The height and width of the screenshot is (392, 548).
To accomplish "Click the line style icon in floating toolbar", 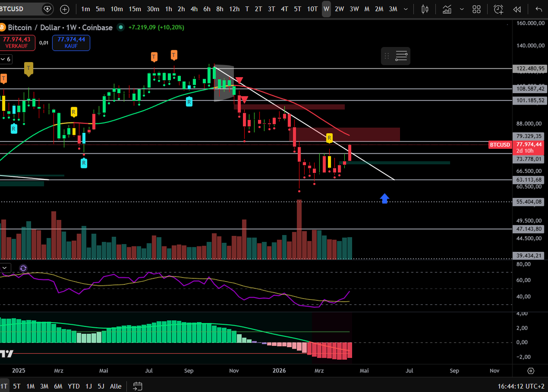I will click(x=401, y=56).
